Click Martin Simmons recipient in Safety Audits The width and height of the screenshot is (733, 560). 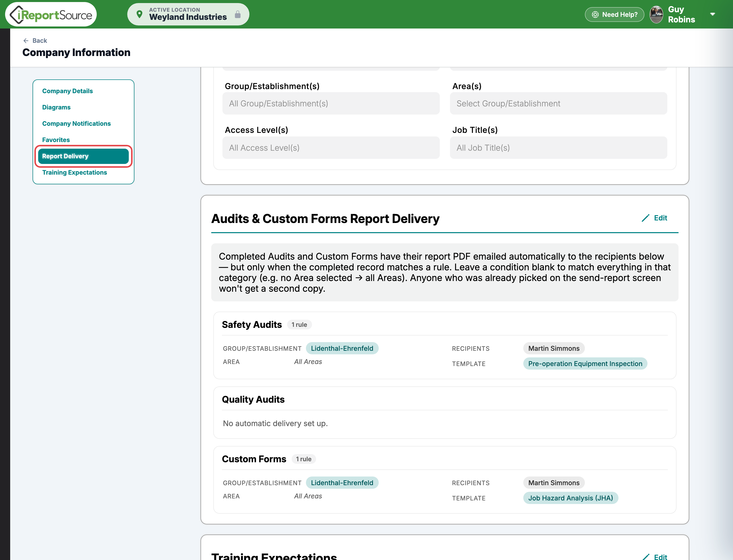coord(554,348)
